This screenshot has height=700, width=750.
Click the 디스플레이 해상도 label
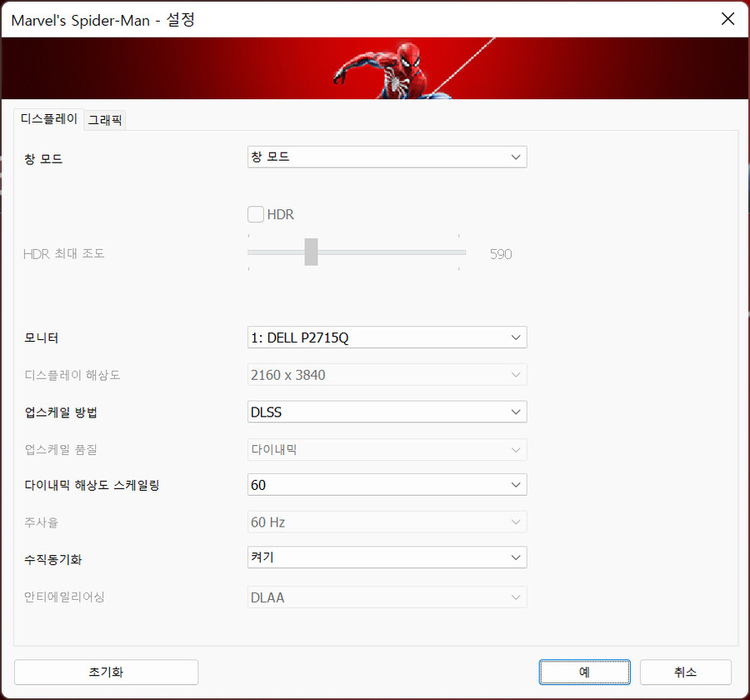click(x=72, y=375)
